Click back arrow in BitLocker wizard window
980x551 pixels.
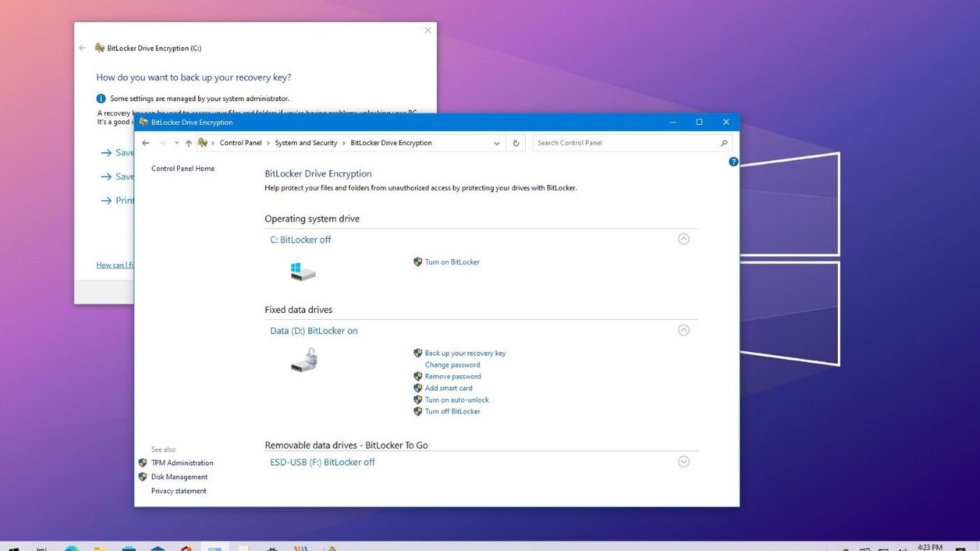point(83,48)
